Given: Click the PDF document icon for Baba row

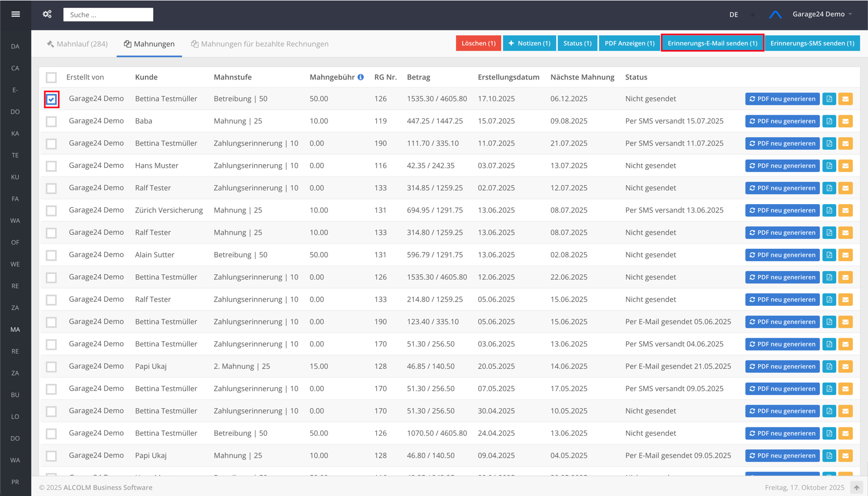Looking at the screenshot, I should (x=829, y=122).
